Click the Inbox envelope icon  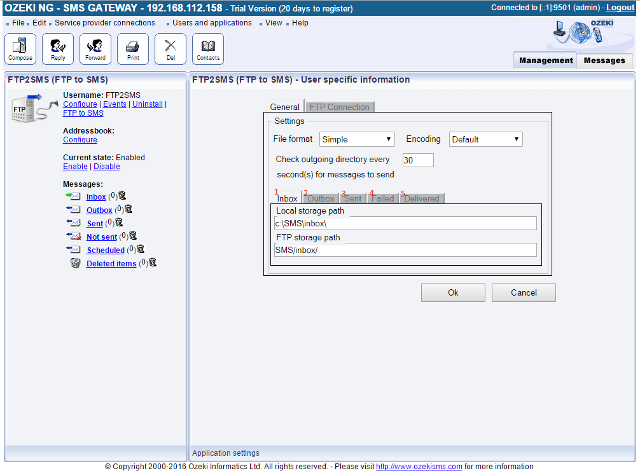coord(73,197)
